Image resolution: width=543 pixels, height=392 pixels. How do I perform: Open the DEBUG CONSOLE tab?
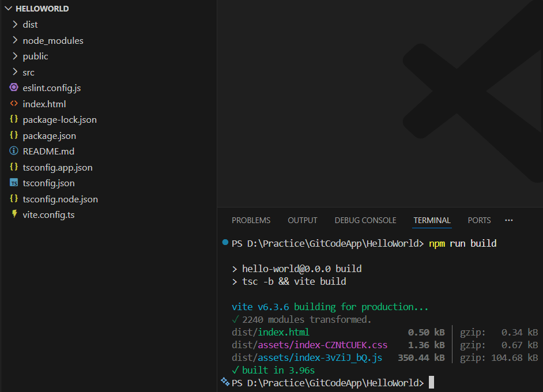point(365,220)
